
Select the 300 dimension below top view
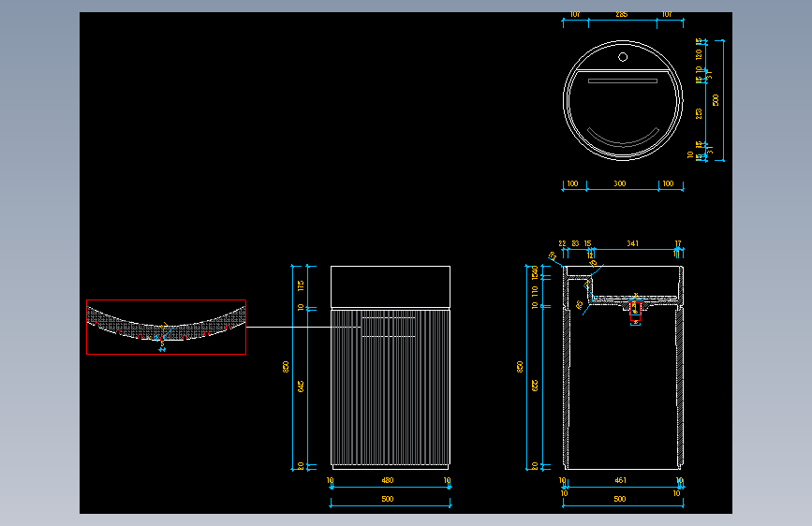click(x=620, y=183)
